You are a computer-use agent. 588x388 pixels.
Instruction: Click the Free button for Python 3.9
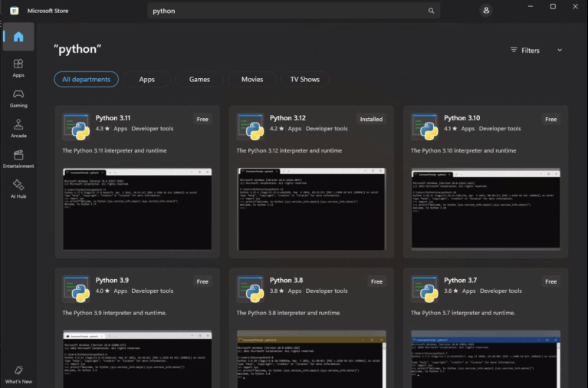coord(202,281)
